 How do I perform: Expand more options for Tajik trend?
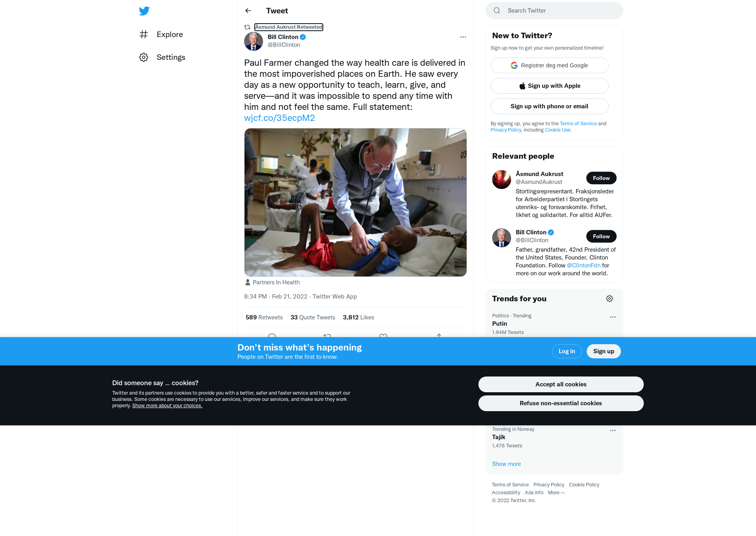613,430
